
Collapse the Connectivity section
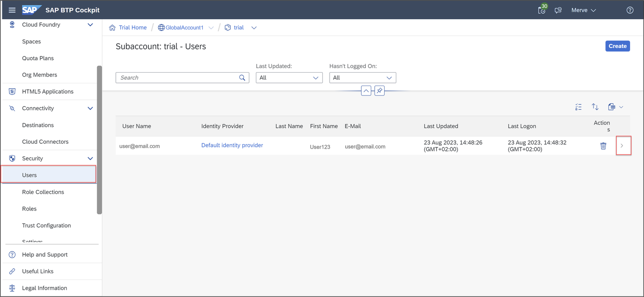click(90, 108)
